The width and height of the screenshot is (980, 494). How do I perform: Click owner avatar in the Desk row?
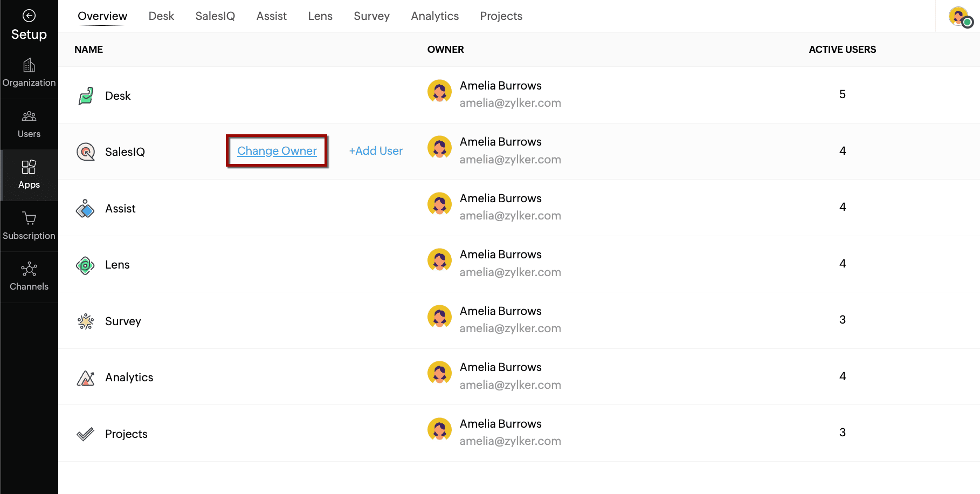point(439,91)
